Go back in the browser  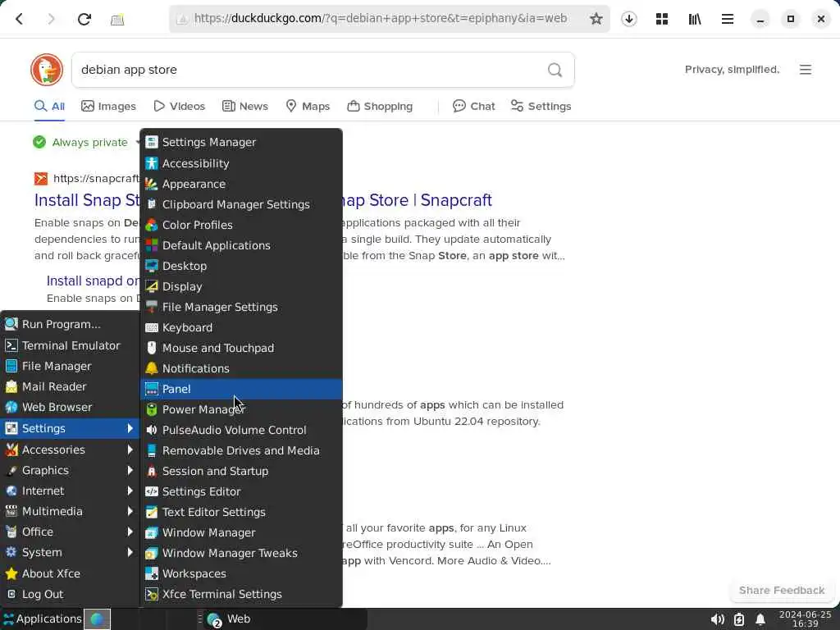[20, 20]
